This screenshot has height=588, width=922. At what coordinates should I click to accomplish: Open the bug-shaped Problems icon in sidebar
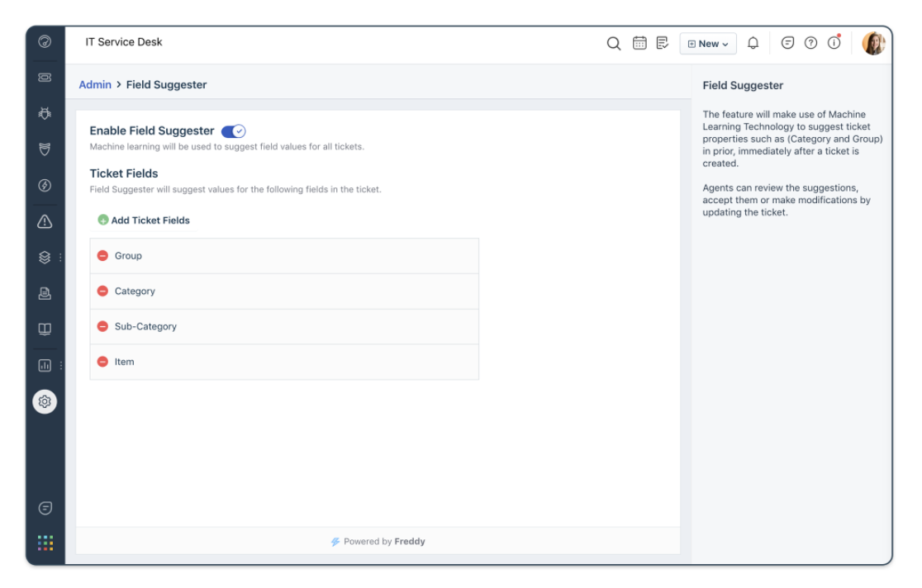pos(45,114)
